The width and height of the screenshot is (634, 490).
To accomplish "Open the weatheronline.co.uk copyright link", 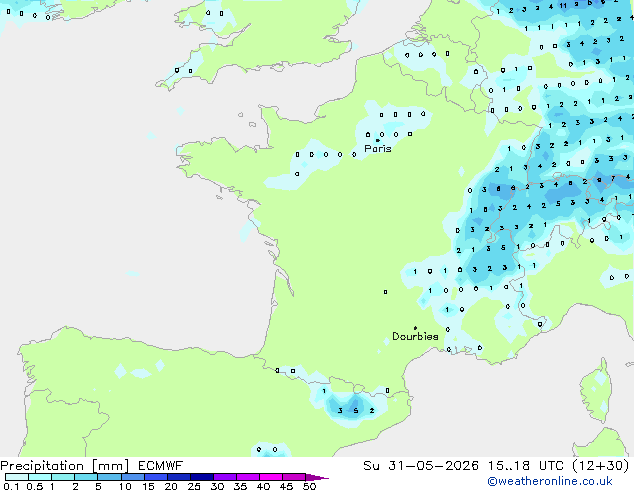I will [x=550, y=481].
